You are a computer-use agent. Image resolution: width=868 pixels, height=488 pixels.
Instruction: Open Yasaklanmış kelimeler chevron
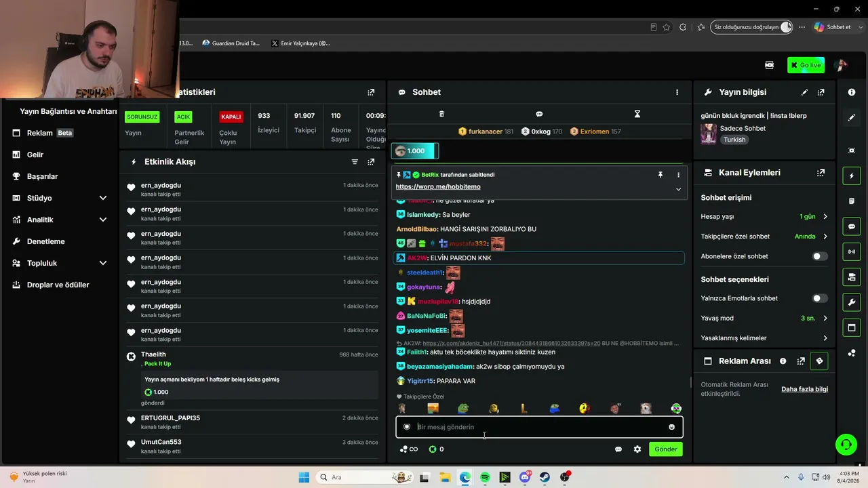coord(825,338)
